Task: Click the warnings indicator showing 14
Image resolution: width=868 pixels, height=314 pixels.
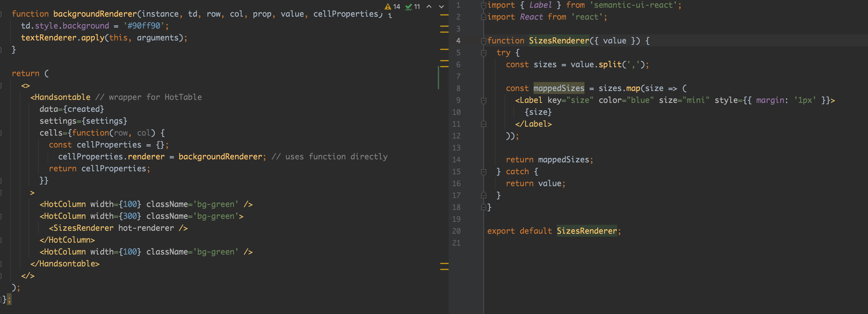Action: pyautogui.click(x=392, y=7)
